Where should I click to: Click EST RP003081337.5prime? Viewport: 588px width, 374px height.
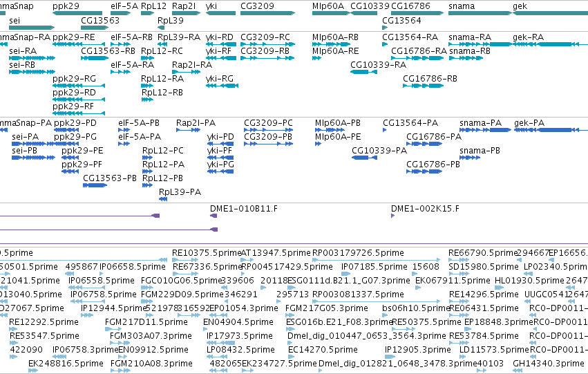(x=358, y=294)
